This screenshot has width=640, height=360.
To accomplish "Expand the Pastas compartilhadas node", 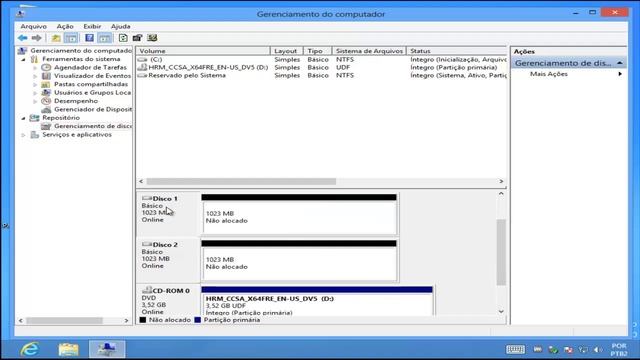I will point(35,84).
